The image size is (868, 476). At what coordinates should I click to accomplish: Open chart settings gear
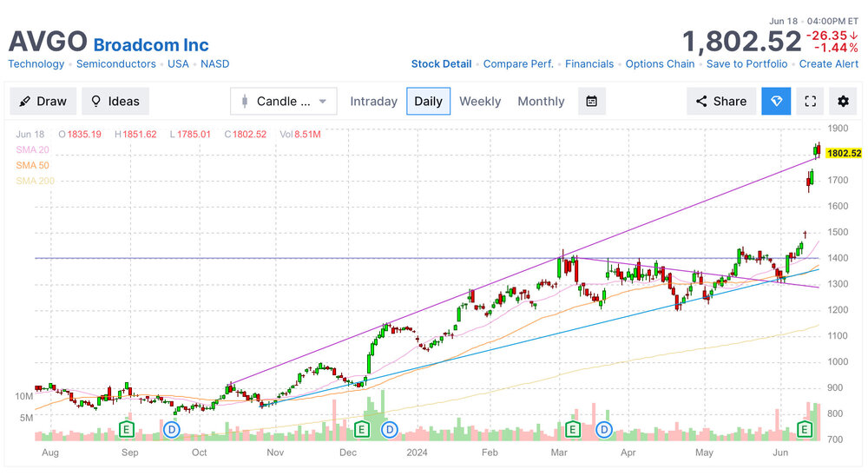coord(843,101)
